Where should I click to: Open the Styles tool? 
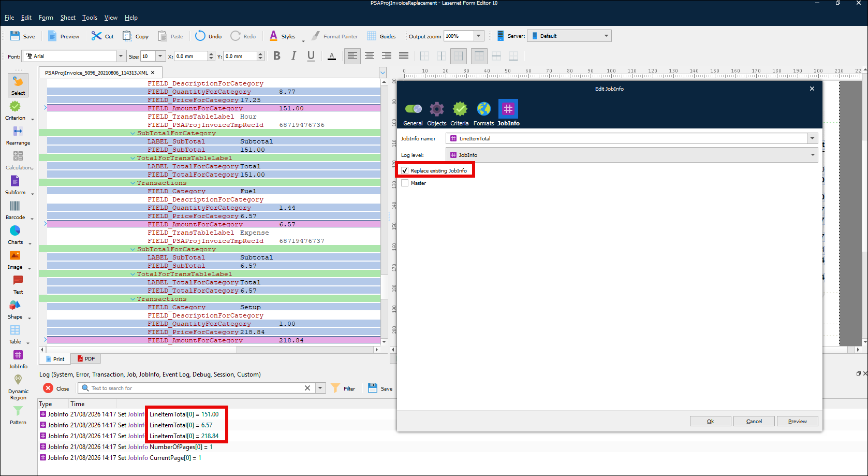coord(282,36)
